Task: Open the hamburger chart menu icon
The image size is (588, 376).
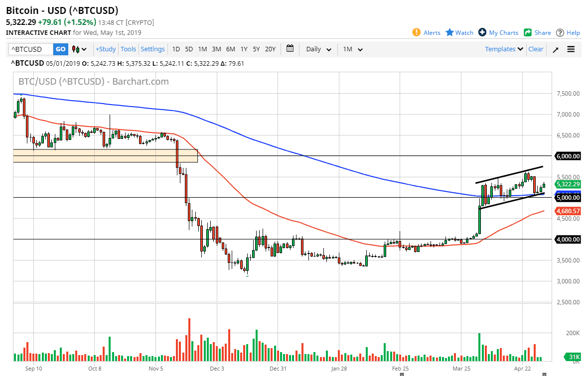Action: [571, 49]
